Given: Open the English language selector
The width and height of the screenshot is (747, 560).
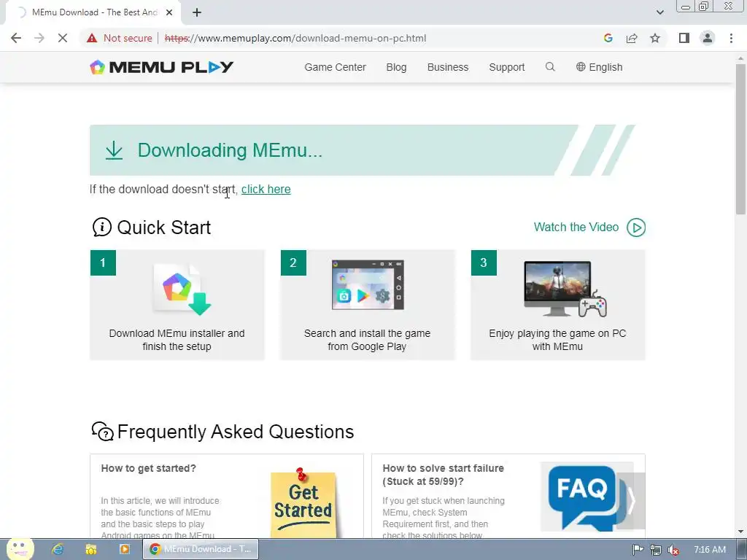Looking at the screenshot, I should (x=600, y=67).
